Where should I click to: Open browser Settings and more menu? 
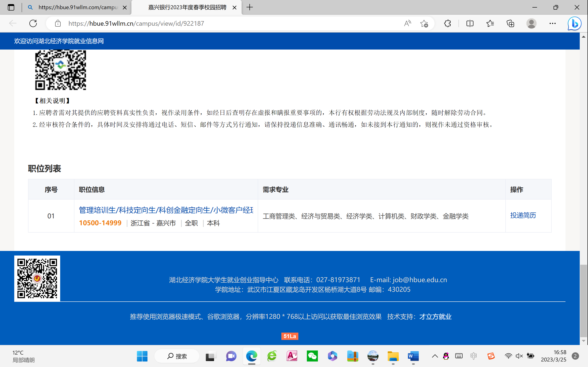point(553,23)
